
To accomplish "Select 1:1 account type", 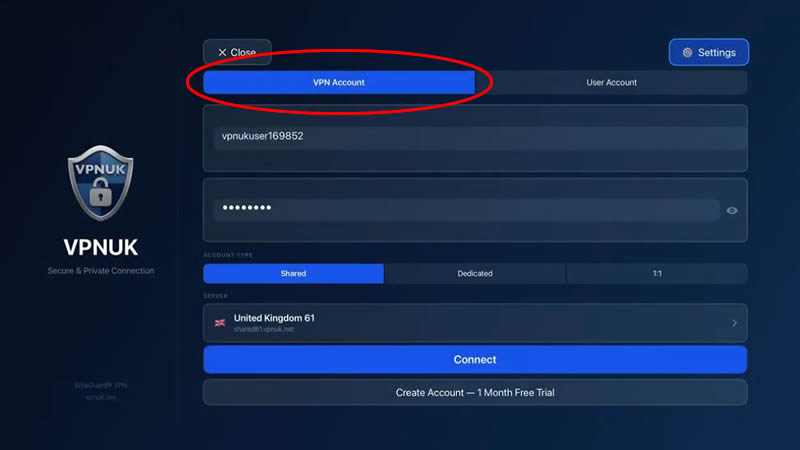I will [x=657, y=273].
